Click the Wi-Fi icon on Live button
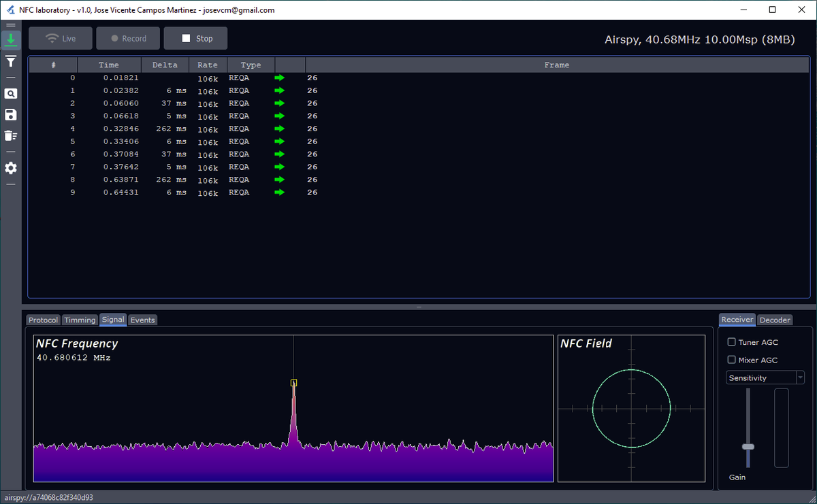This screenshot has width=817, height=504. 52,38
